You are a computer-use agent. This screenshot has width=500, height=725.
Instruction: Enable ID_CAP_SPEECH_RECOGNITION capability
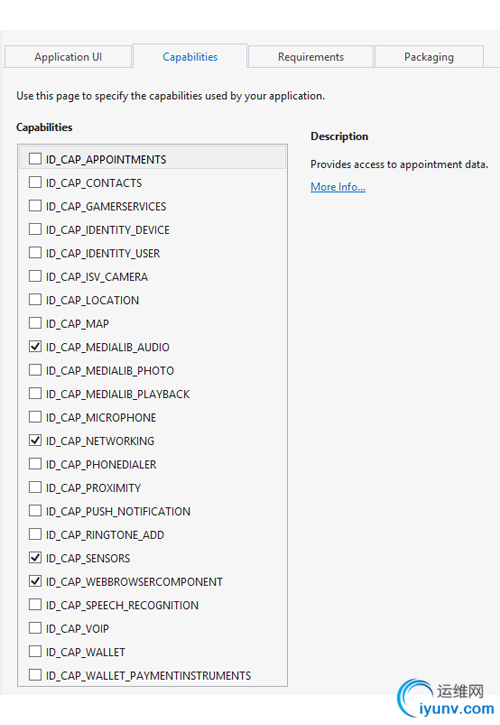tap(35, 605)
